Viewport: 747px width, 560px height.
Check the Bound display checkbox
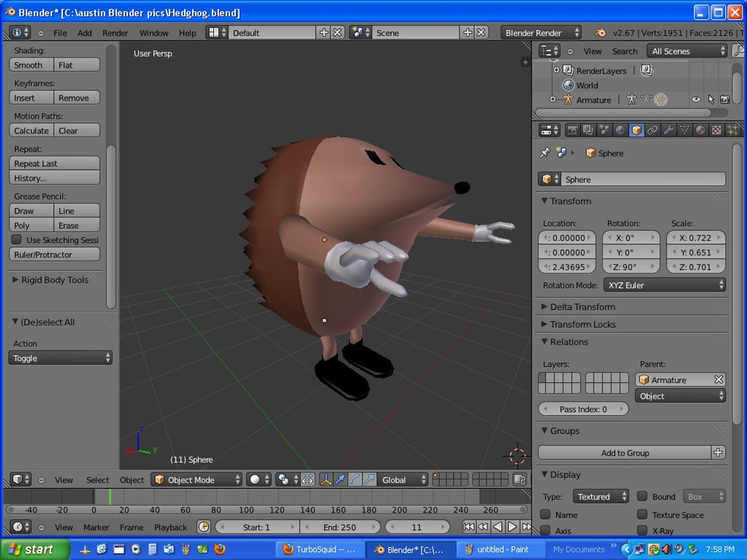[642, 496]
